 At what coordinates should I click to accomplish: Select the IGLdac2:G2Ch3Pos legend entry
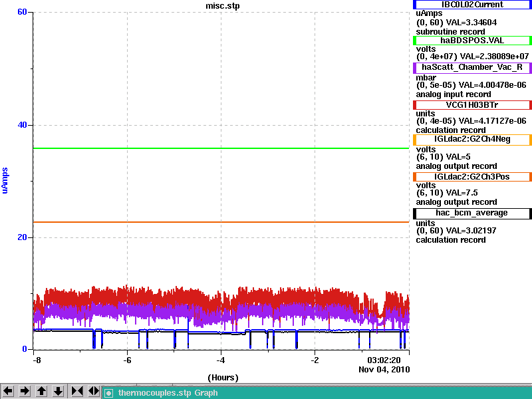click(x=472, y=177)
